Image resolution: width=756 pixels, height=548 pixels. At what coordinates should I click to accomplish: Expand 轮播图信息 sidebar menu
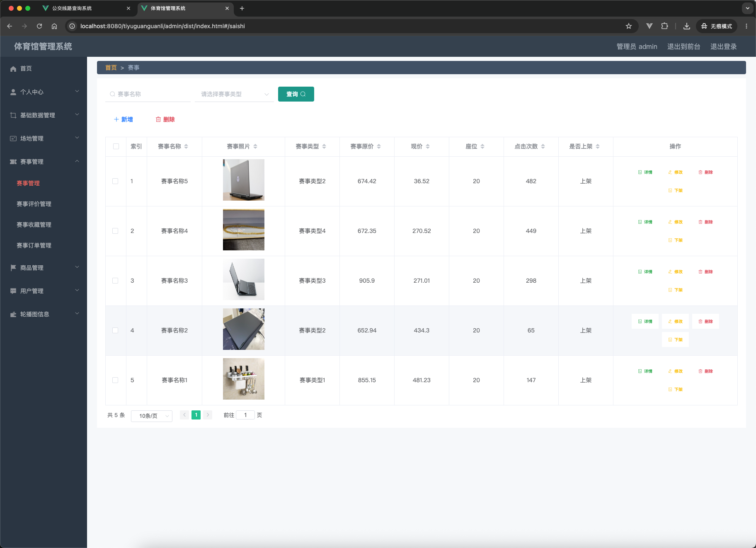44,314
